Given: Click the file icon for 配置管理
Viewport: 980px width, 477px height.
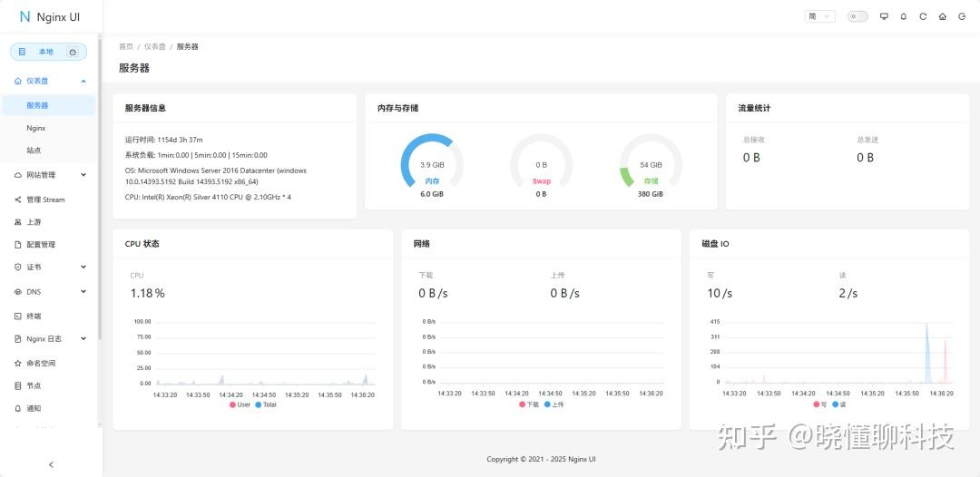Looking at the screenshot, I should coord(17,245).
